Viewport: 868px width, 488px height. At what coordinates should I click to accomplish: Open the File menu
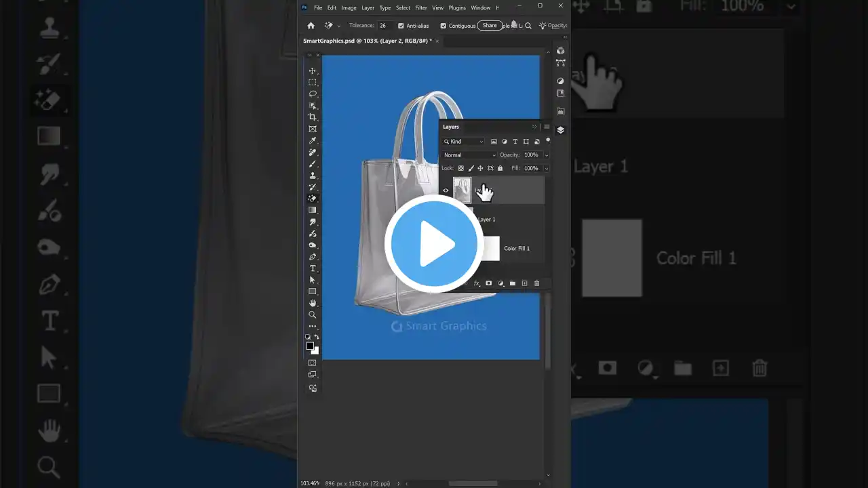pyautogui.click(x=318, y=7)
